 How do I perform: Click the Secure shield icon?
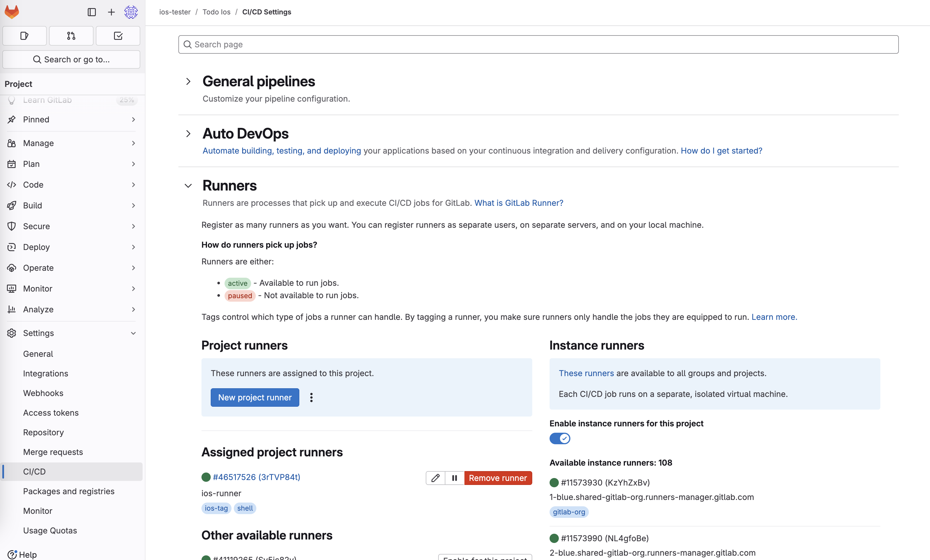(x=12, y=226)
